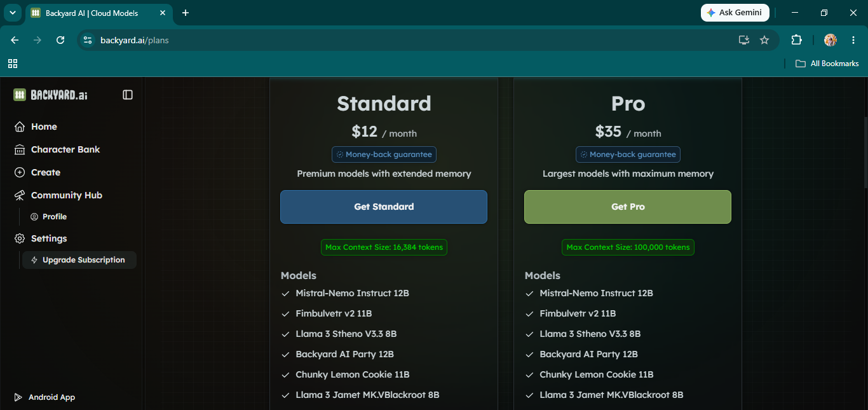Click the Backyard.ai logo in sidebar
This screenshot has width=868, height=410.
point(50,95)
